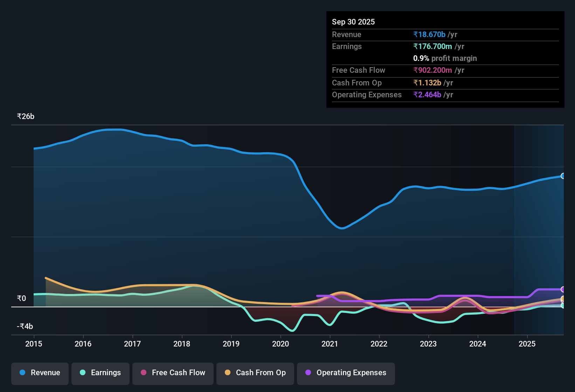Click the 2021 label on the x-axis
575x392 pixels.
pyautogui.click(x=330, y=344)
